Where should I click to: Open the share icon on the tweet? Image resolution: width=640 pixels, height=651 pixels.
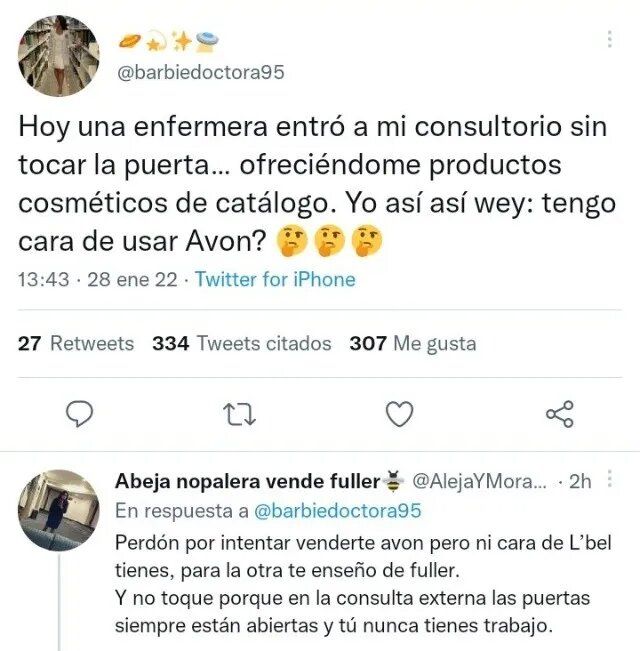pos(560,414)
